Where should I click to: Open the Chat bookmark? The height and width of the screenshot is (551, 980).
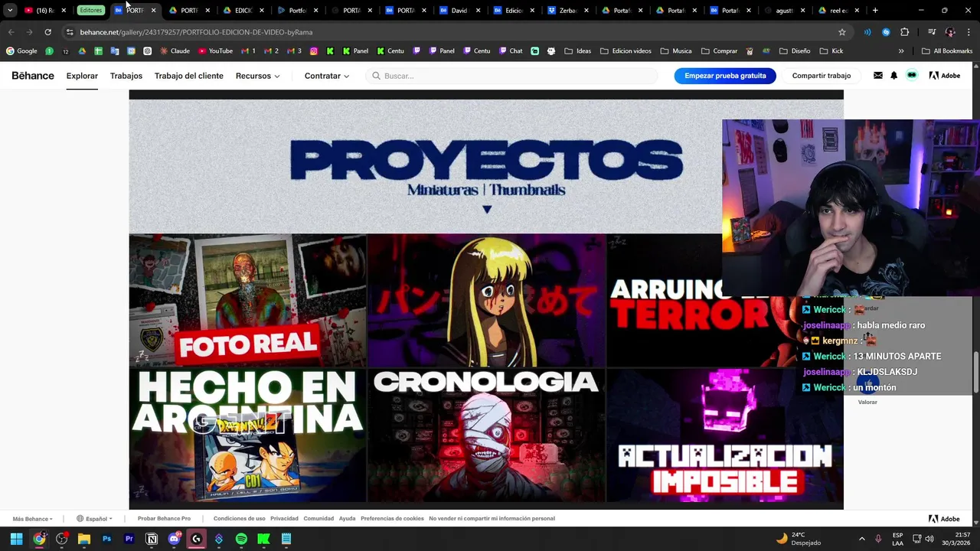tap(511, 51)
